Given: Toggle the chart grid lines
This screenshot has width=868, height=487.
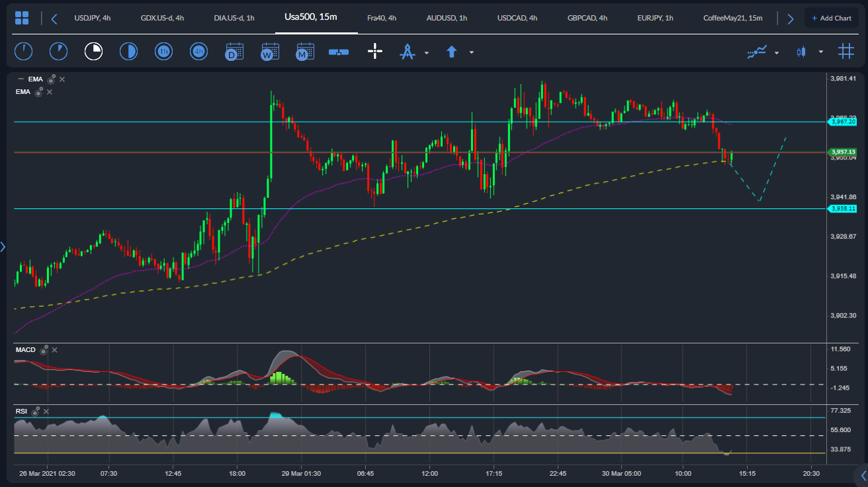Looking at the screenshot, I should point(846,51).
